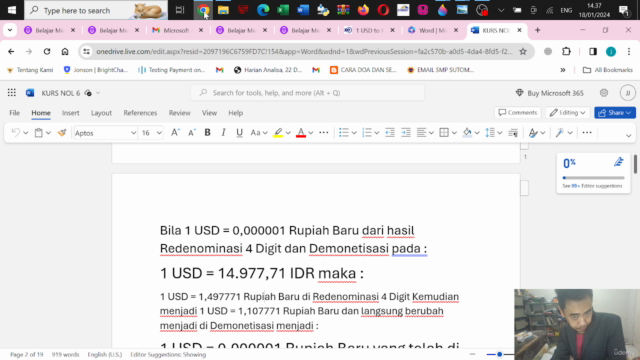Select the Format Painter tool
Image resolution: width=640 pixels, height=360 pixels.
click(62, 133)
